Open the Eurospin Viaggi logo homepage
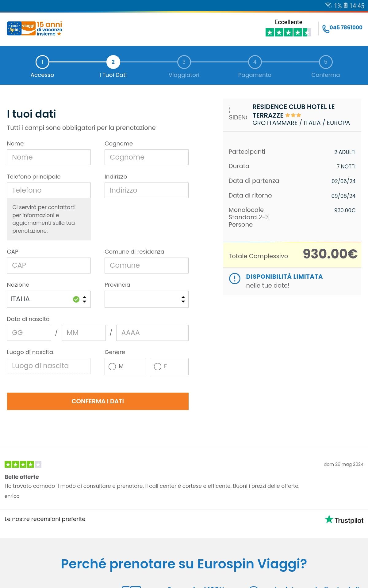The width and height of the screenshot is (368, 588). [x=35, y=29]
